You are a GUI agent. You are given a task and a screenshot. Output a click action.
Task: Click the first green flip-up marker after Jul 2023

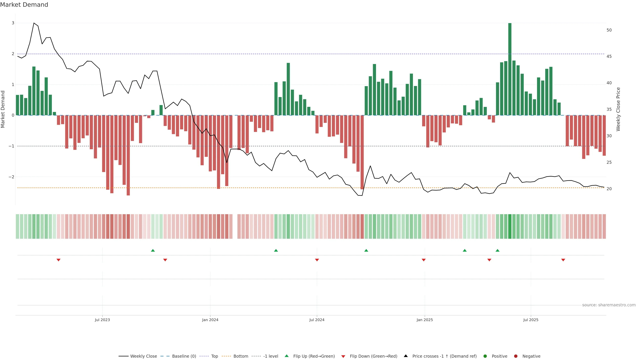pos(153,251)
